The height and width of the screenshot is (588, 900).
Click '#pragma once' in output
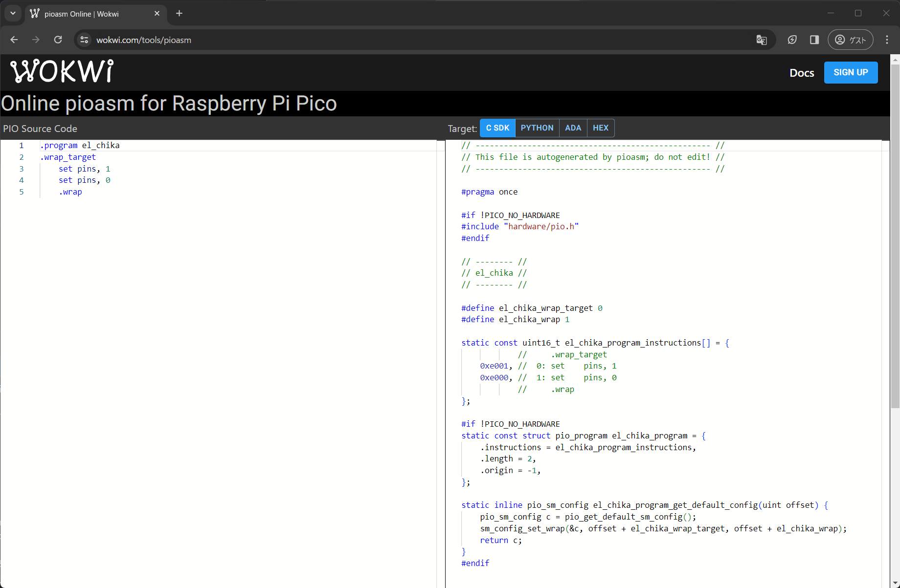[x=489, y=192]
